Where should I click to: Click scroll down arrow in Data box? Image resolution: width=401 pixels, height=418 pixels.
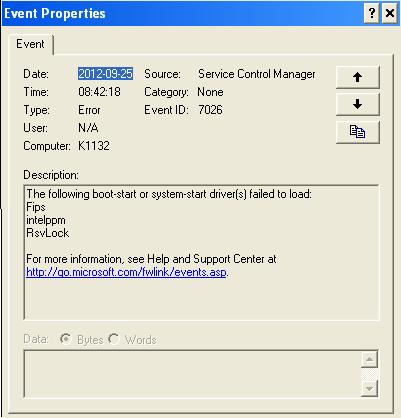(x=369, y=388)
